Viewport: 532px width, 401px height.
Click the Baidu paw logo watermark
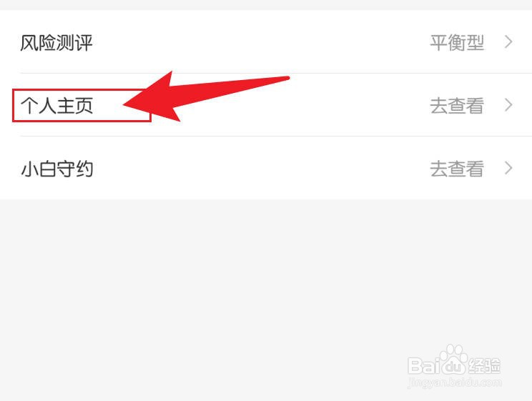pos(454,359)
